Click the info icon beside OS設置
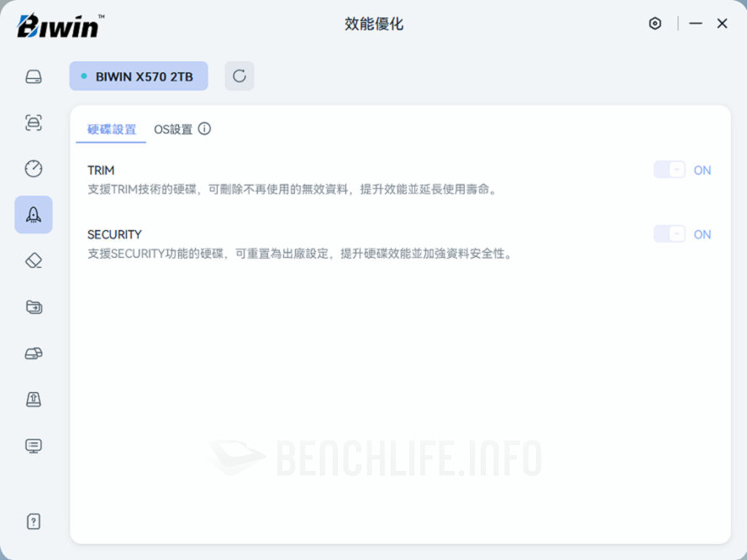747x560 pixels. [204, 129]
